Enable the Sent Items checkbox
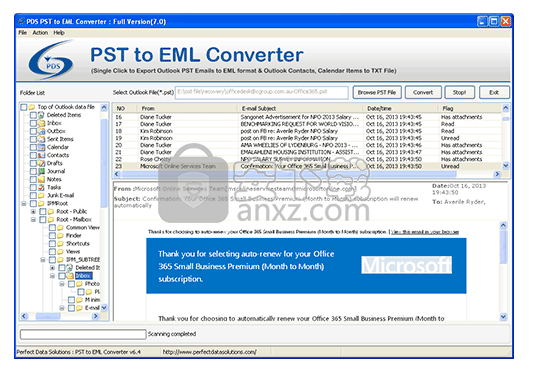The image size is (533, 370). (33, 139)
